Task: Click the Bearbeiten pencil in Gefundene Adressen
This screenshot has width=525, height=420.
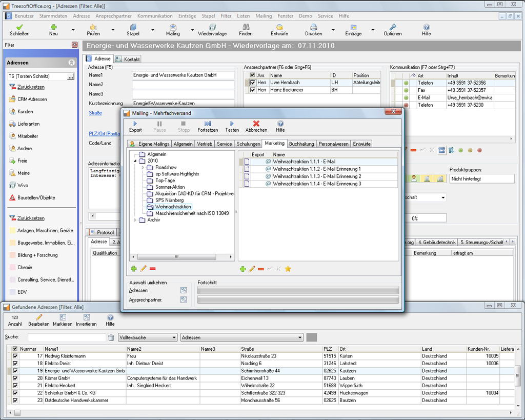Action: (x=39, y=317)
